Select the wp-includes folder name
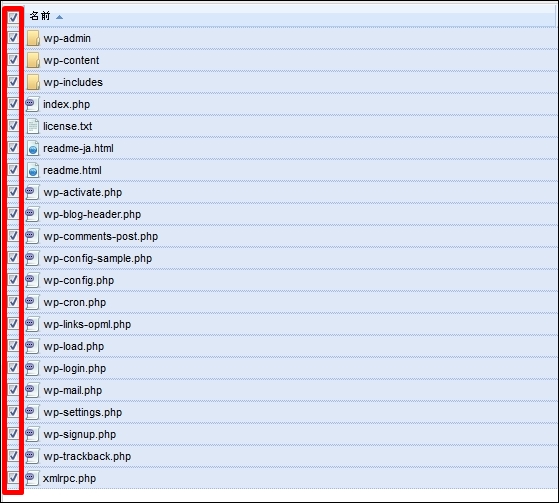 [73, 83]
